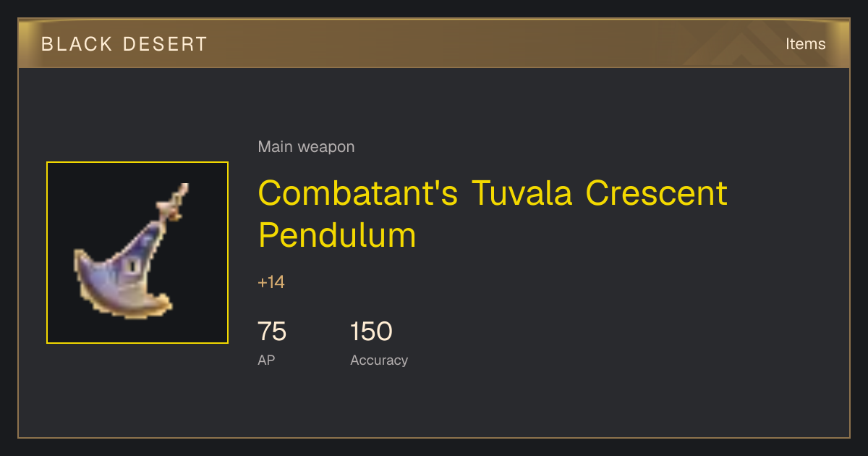The width and height of the screenshot is (868, 456).
Task: Click the 150 accuracy value
Action: 371,332
